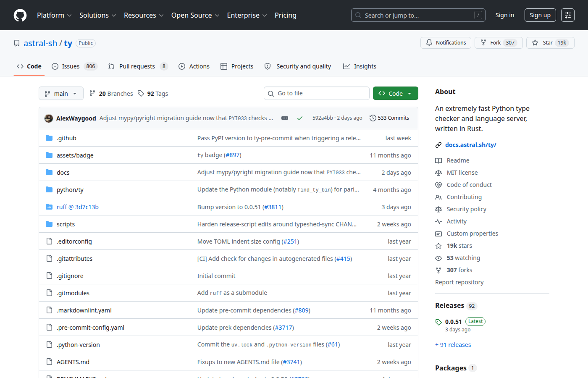Go to the Pricing page
Image resolution: width=588 pixels, height=378 pixels.
[286, 15]
